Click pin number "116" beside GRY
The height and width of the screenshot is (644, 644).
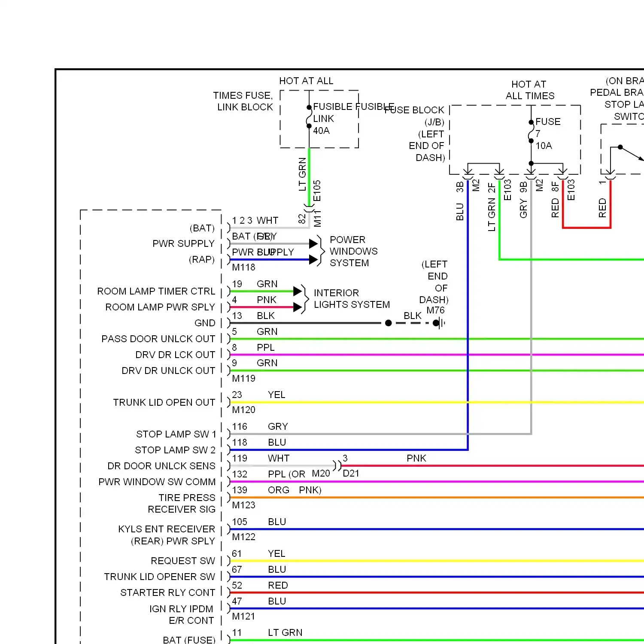point(240,426)
